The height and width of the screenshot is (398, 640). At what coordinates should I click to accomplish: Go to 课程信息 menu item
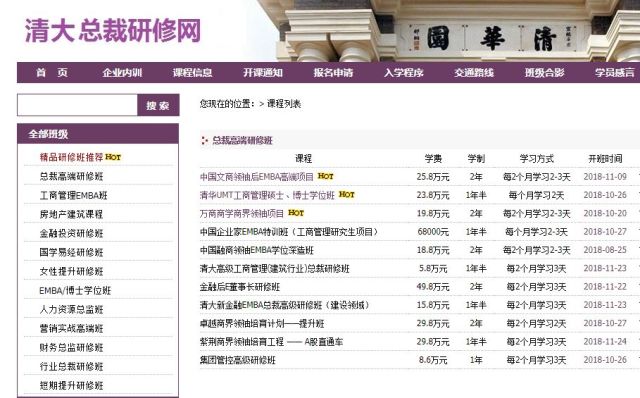(x=192, y=73)
